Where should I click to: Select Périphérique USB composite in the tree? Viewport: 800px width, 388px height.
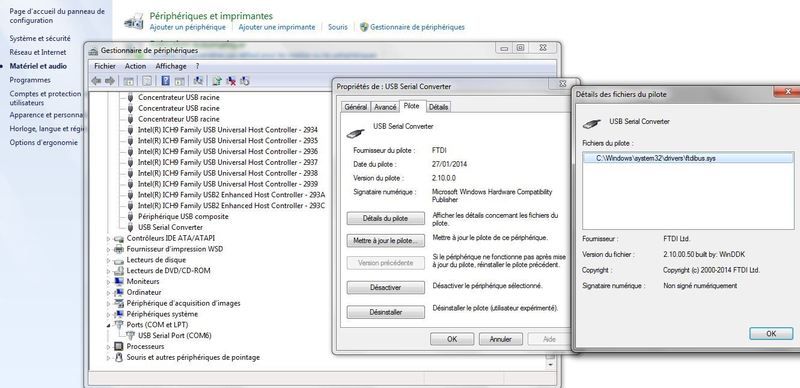click(183, 216)
